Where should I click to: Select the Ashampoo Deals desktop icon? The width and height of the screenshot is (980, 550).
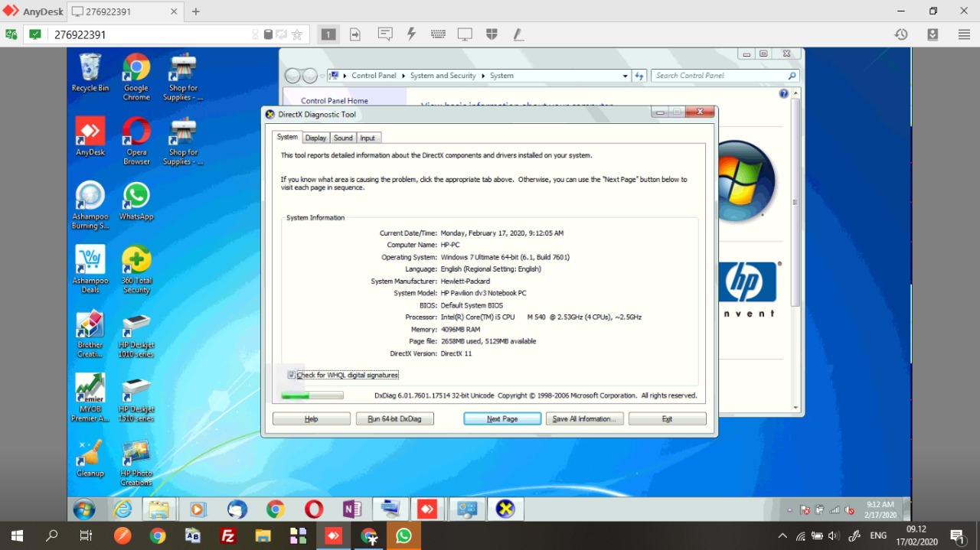point(90,270)
